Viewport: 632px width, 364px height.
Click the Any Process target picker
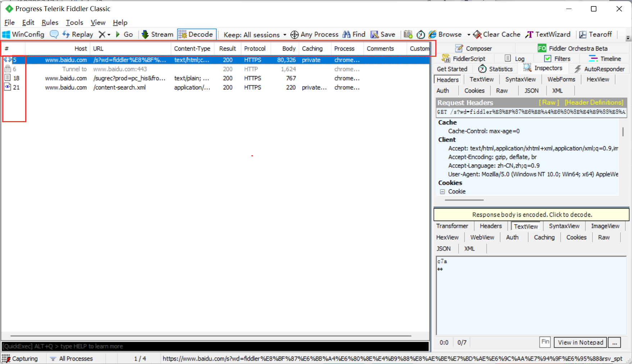coord(314,34)
